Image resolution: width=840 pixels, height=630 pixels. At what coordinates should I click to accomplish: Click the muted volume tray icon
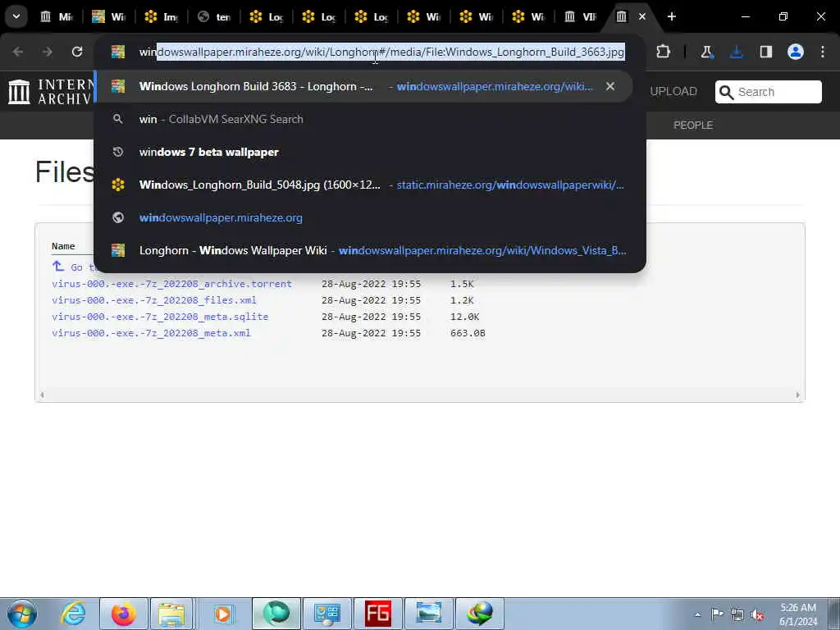[757, 615]
